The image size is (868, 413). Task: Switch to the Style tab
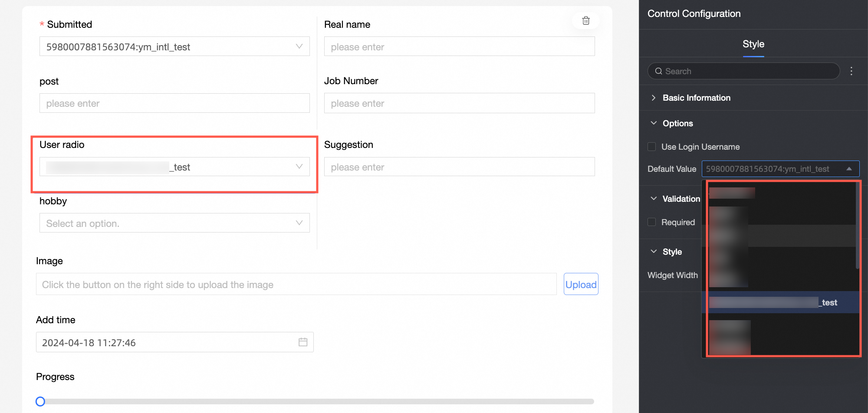pyautogui.click(x=753, y=44)
